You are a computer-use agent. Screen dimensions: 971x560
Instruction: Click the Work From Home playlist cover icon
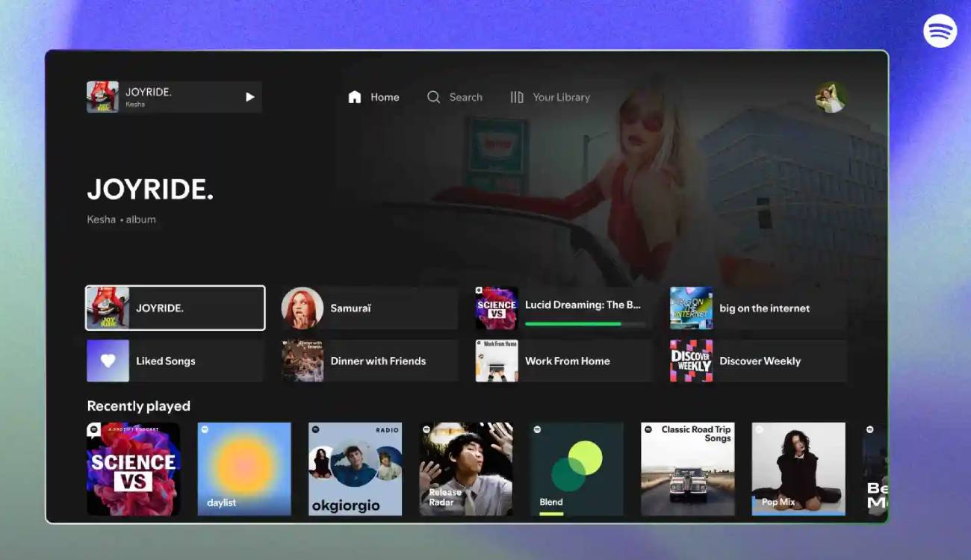coord(497,361)
